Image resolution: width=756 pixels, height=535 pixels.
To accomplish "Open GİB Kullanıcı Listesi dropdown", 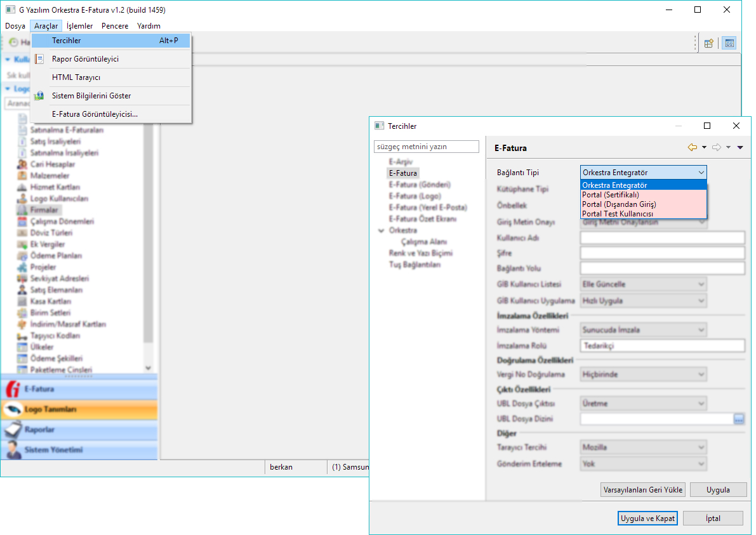I will pyautogui.click(x=644, y=284).
